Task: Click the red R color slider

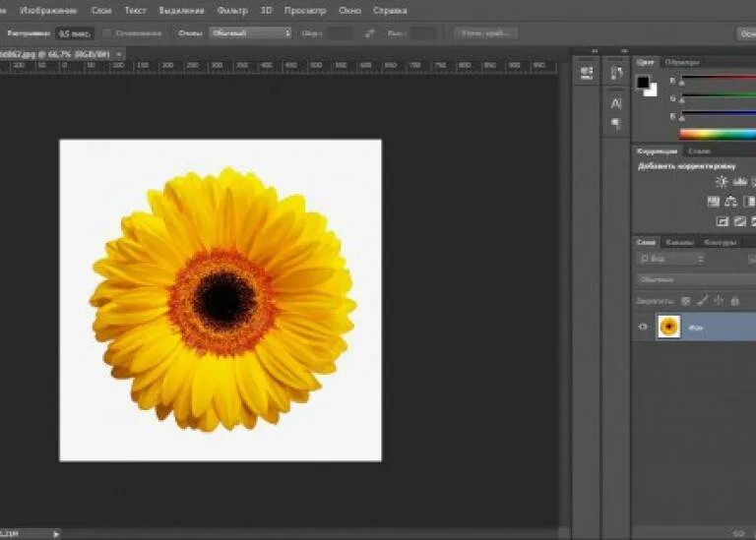Action: [x=719, y=77]
